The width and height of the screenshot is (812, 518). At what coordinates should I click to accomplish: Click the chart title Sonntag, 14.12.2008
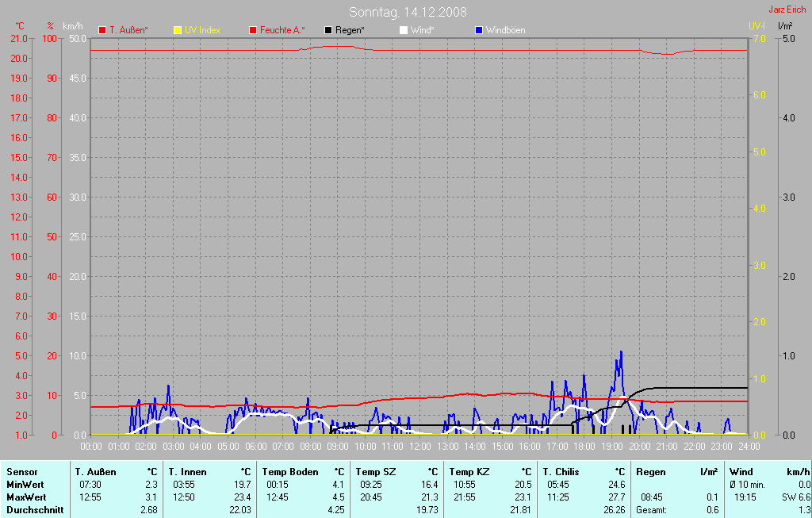pyautogui.click(x=408, y=12)
